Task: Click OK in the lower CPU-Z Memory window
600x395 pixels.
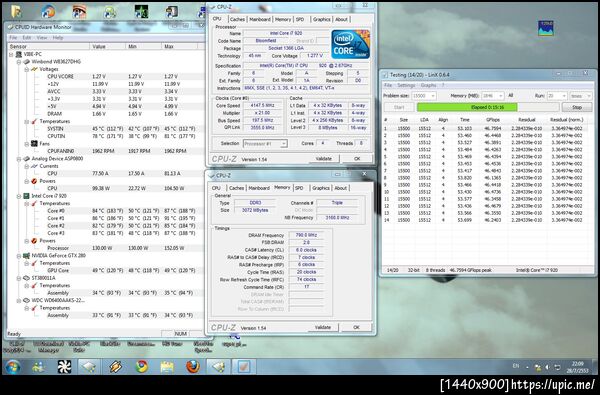Action: [356, 327]
